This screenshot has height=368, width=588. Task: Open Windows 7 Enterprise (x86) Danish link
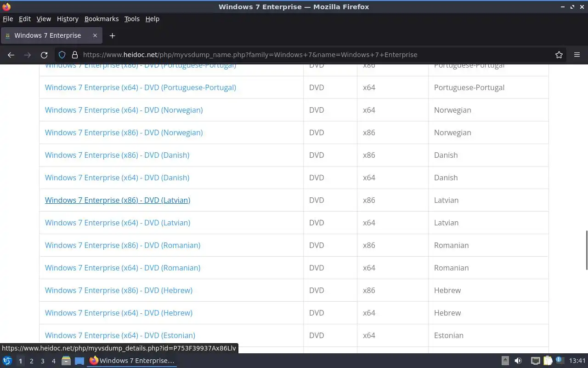[x=117, y=155]
